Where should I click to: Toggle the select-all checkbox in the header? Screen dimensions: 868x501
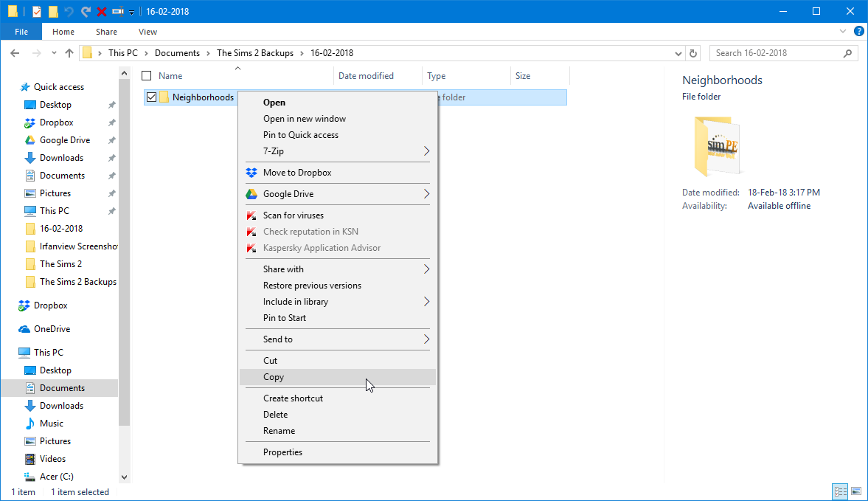(147, 76)
